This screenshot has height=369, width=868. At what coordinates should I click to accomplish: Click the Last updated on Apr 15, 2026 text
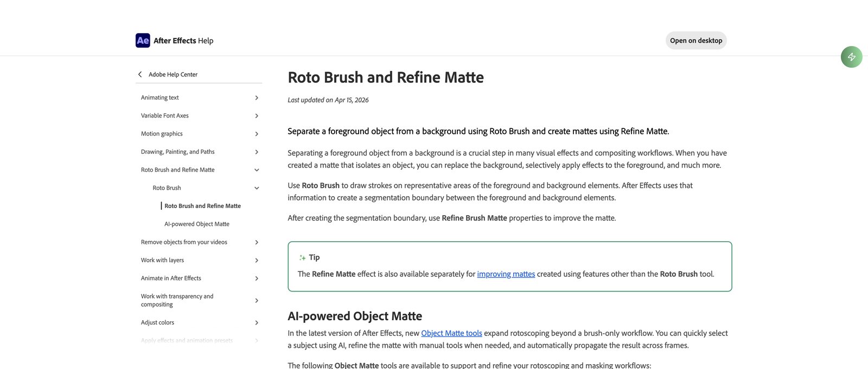click(328, 100)
